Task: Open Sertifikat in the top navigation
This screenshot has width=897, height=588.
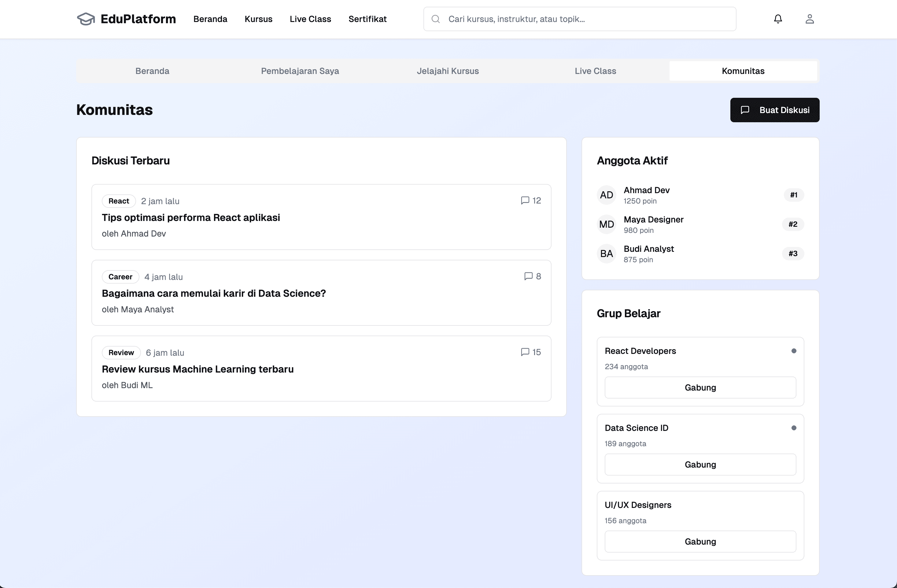Action: pos(367,19)
